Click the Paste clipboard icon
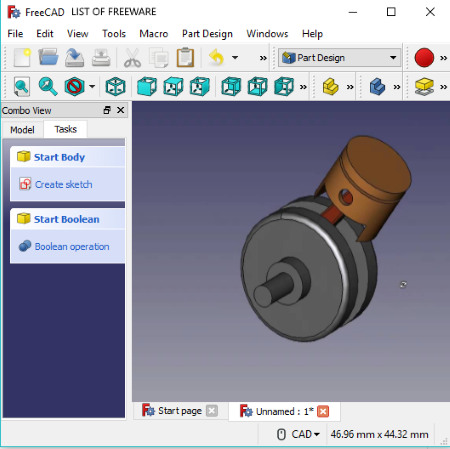Image resolution: width=450 pixels, height=449 pixels. [185, 58]
